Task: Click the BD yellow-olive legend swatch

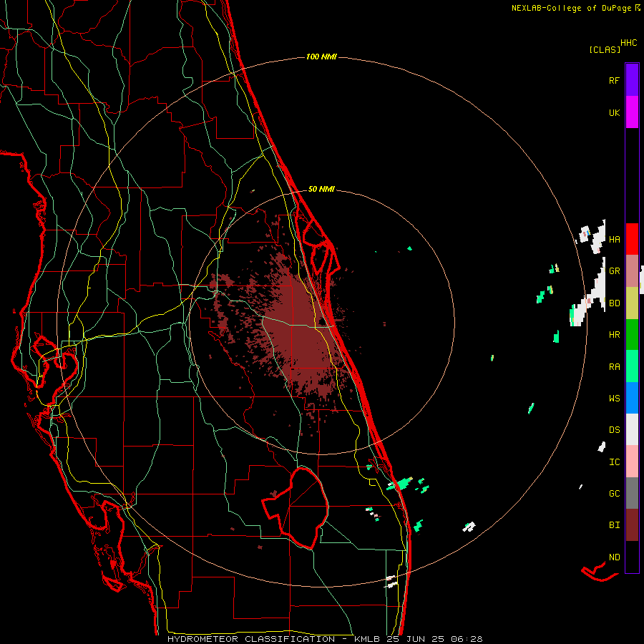Action: point(632,303)
